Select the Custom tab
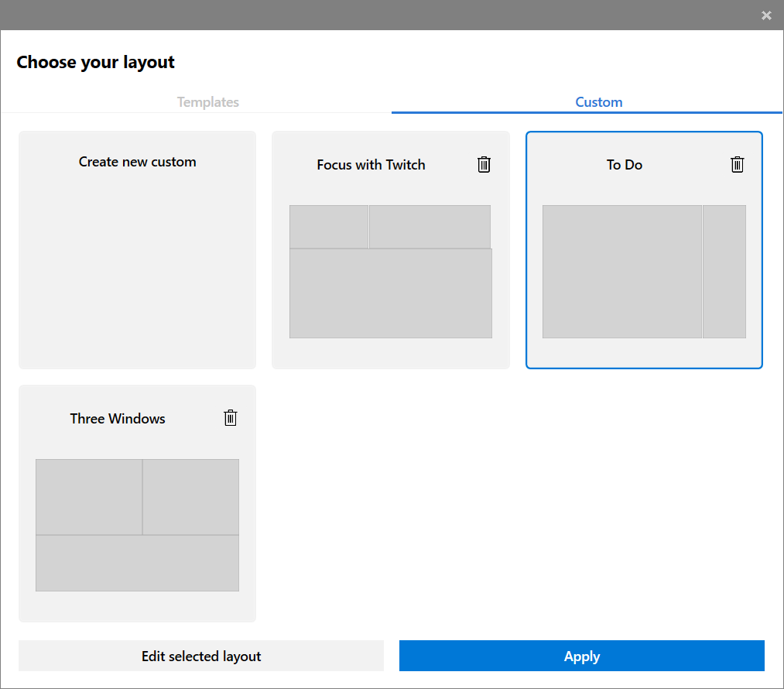Image resolution: width=784 pixels, height=689 pixels. click(598, 102)
